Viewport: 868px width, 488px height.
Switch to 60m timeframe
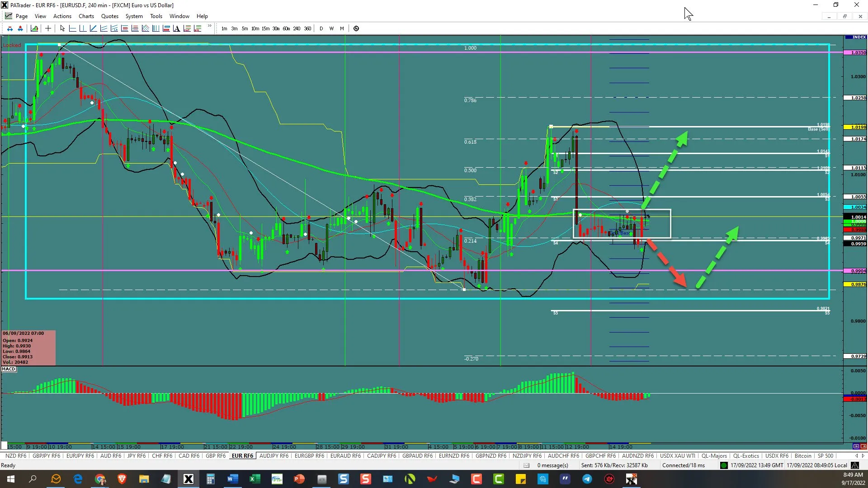(x=286, y=28)
